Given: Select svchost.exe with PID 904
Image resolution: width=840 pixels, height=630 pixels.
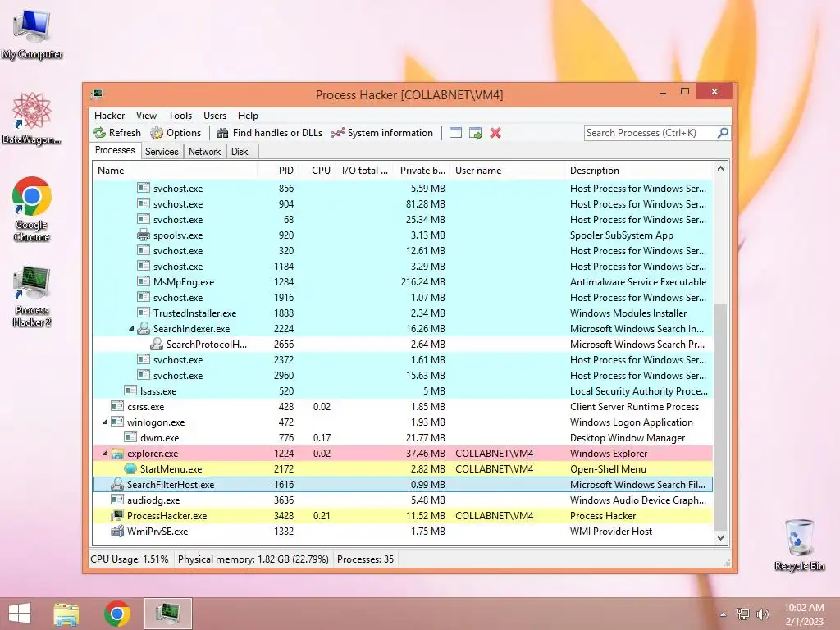Looking at the screenshot, I should [403, 204].
